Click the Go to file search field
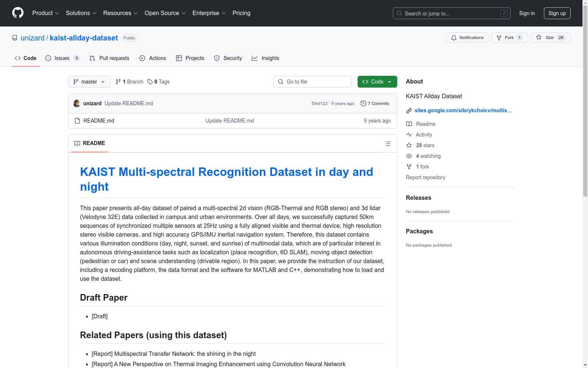Screen dimensions: 588x368 coord(312,82)
